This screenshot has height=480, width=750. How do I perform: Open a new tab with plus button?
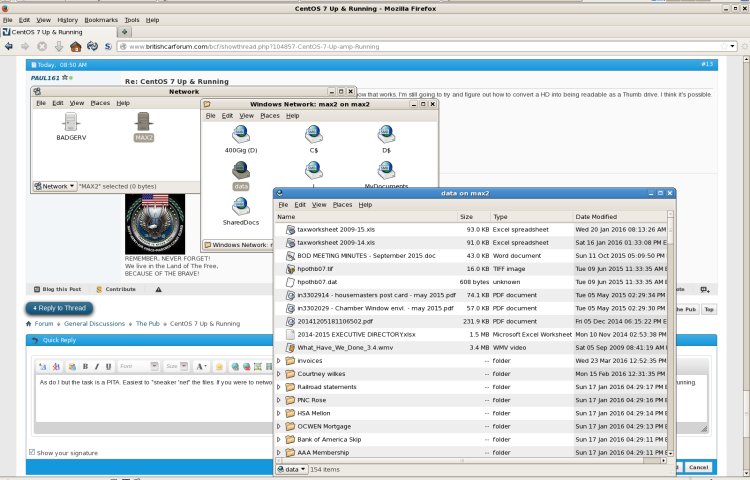coord(124,32)
